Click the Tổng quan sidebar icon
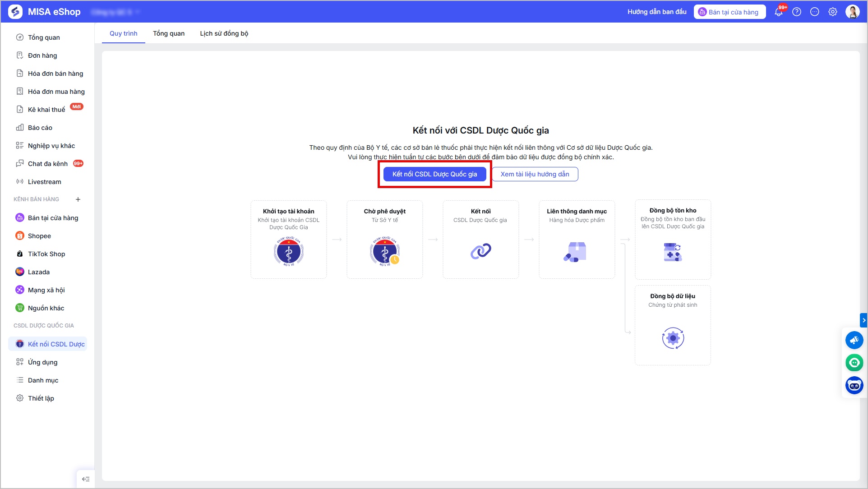Image resolution: width=868 pixels, height=489 pixels. pos(20,37)
